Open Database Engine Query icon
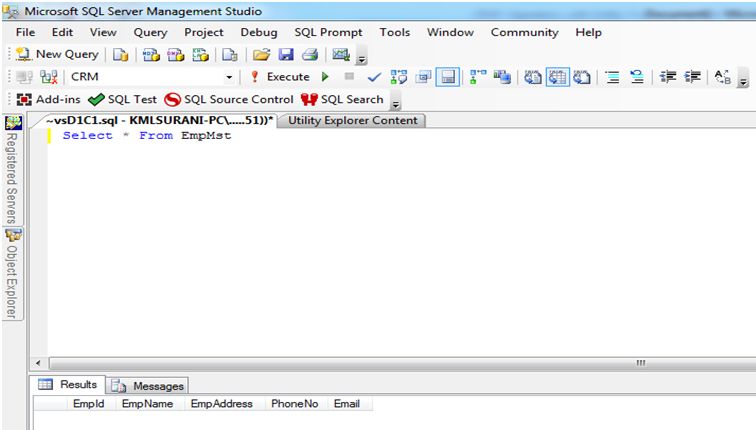The width and height of the screenshot is (756, 430). [121, 55]
